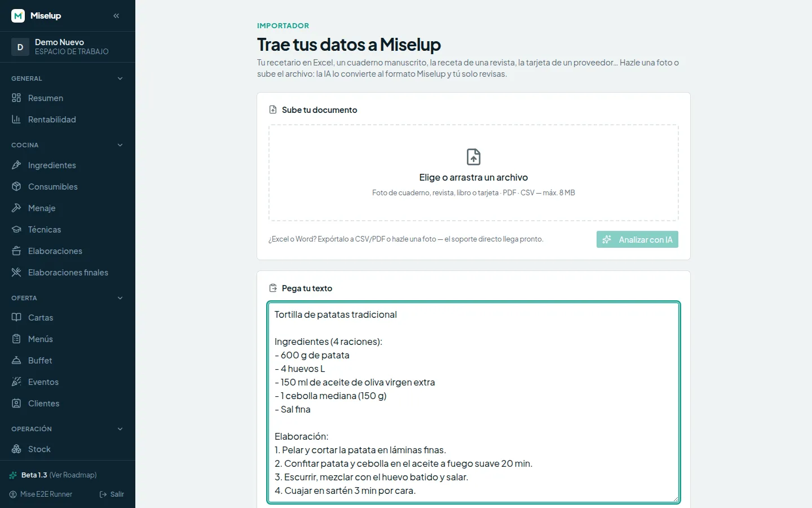812x508 pixels.
Task: Go to Rentabilidad
Action: click(x=68, y=120)
